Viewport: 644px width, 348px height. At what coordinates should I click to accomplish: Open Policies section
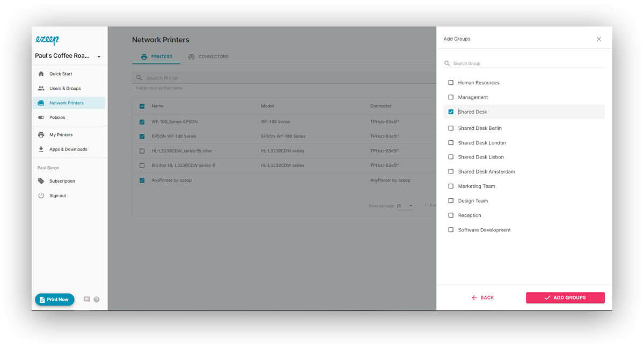coord(57,117)
